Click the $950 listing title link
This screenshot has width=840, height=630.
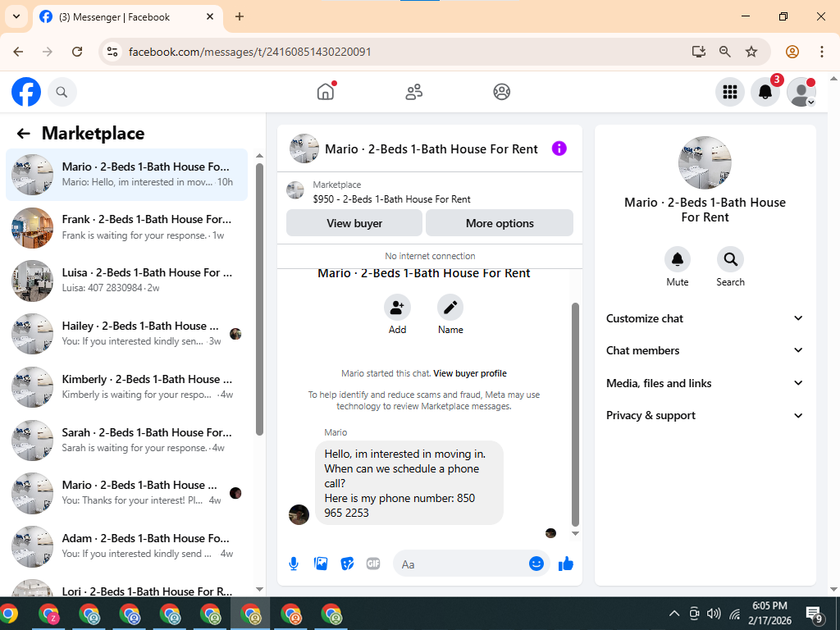click(x=391, y=199)
